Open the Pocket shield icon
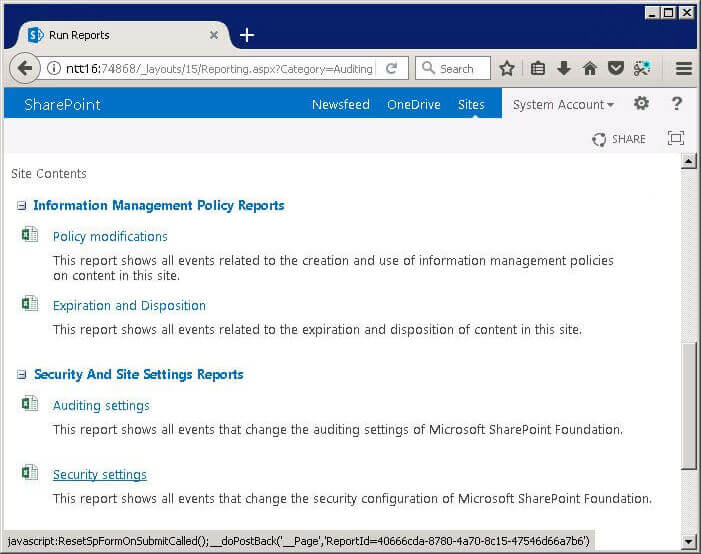701x554 pixels. pyautogui.click(x=616, y=68)
